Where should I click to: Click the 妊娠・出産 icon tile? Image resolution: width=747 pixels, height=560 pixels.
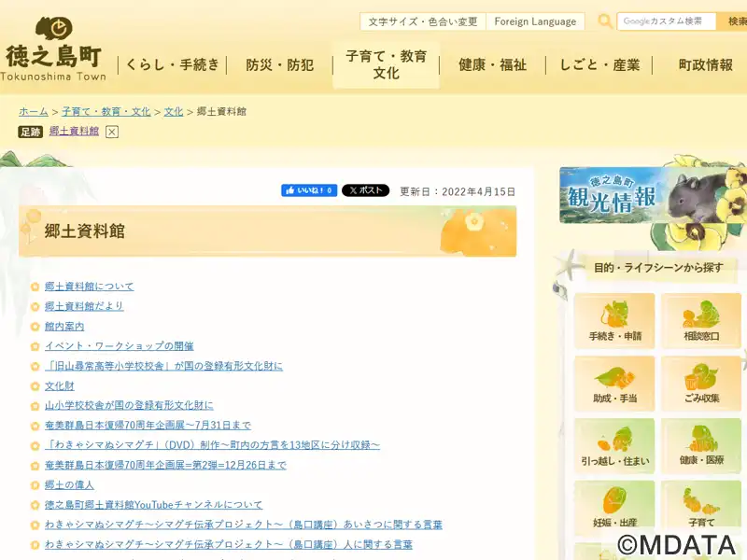coord(614,508)
